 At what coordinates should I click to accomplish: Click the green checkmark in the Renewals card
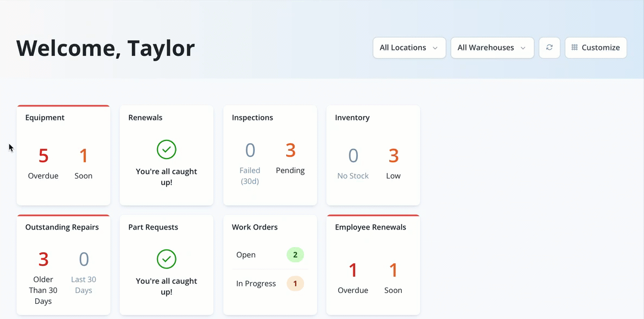coord(166,150)
